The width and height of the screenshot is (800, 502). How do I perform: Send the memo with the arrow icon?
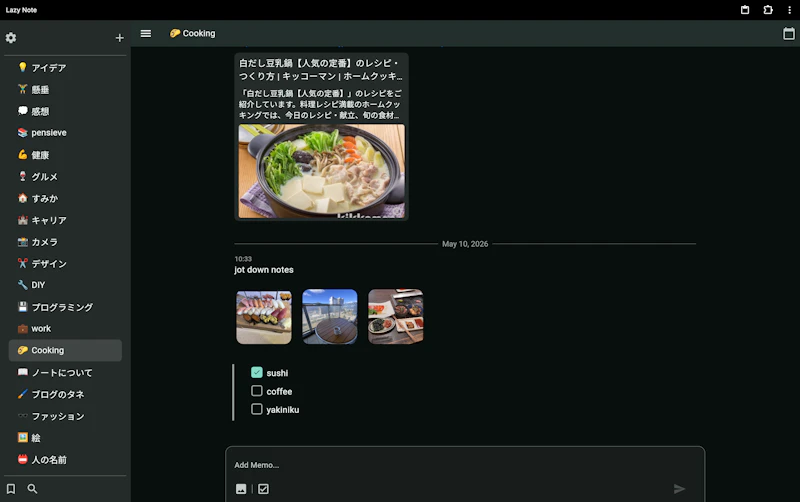tap(679, 489)
